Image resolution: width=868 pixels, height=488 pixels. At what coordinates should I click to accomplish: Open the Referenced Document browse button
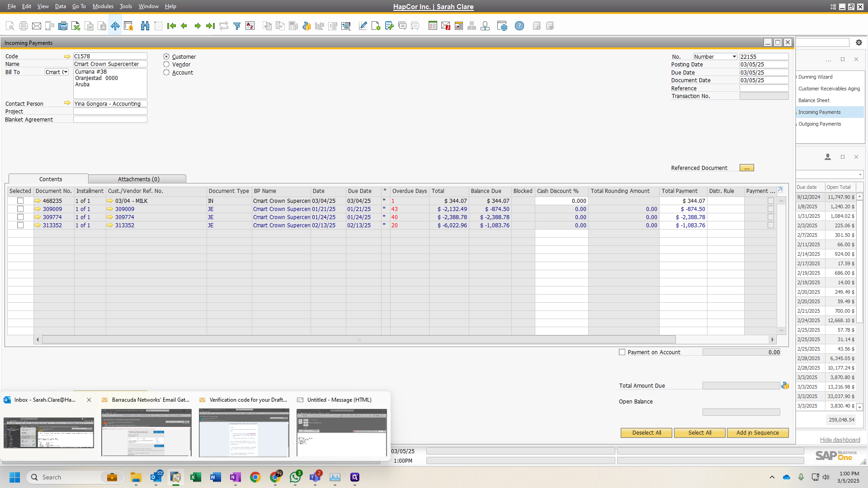746,168
